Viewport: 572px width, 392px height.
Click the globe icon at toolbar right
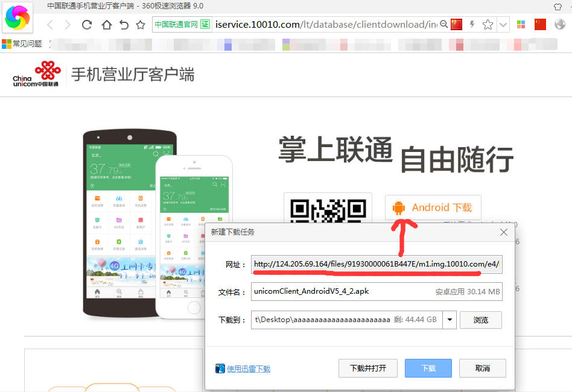point(559,25)
